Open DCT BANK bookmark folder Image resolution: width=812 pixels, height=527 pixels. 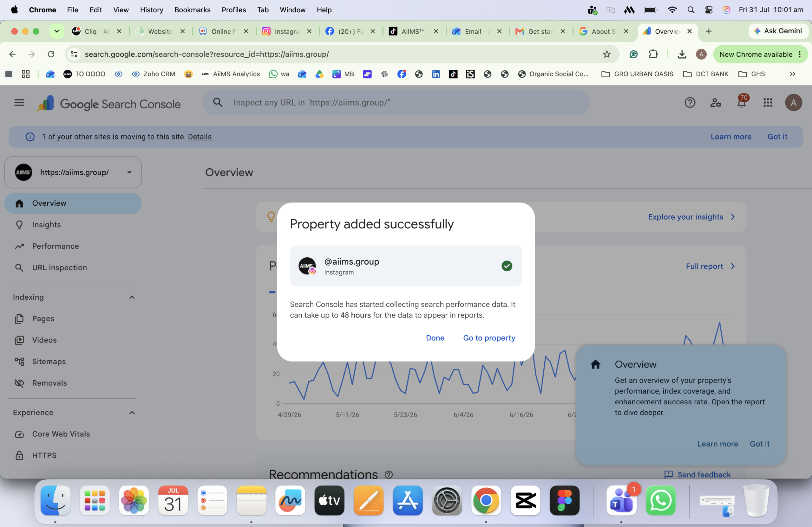pos(705,74)
